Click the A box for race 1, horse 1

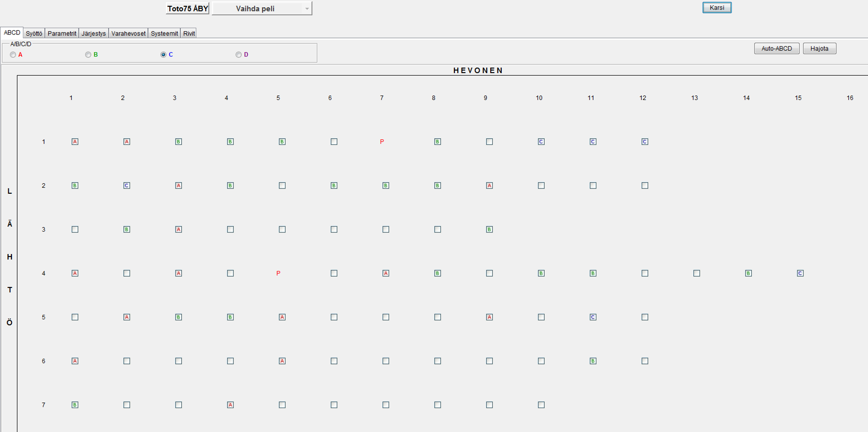[75, 142]
